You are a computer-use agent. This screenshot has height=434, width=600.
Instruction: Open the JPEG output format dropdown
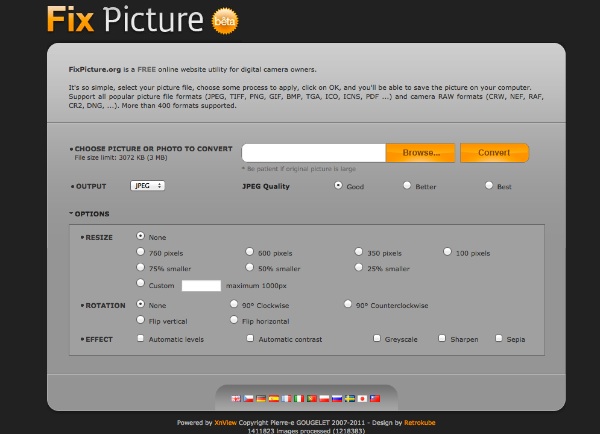coord(147,186)
